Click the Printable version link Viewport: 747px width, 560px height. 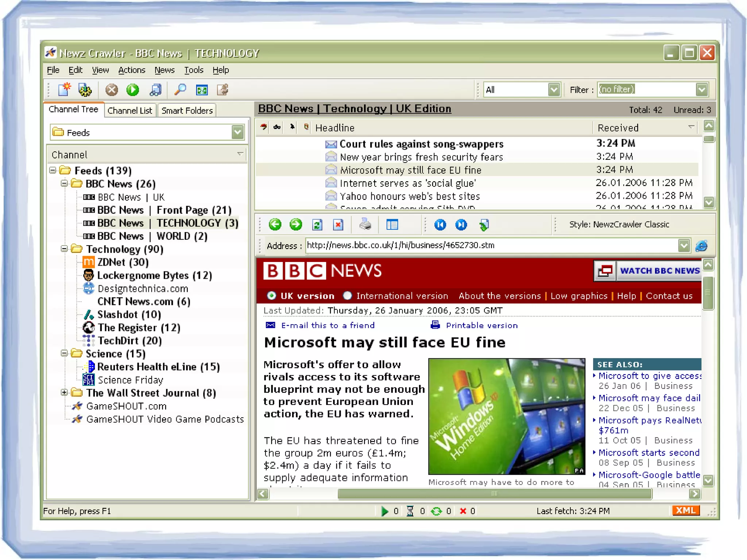482,325
